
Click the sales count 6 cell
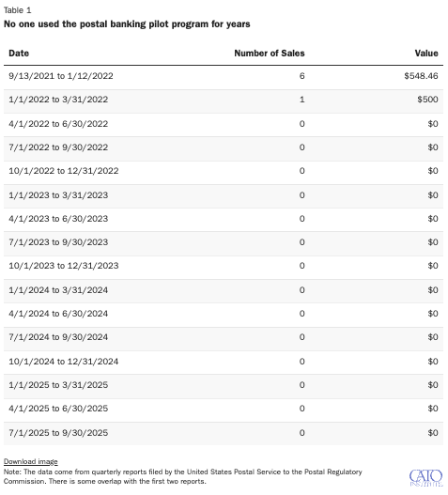[x=302, y=76]
